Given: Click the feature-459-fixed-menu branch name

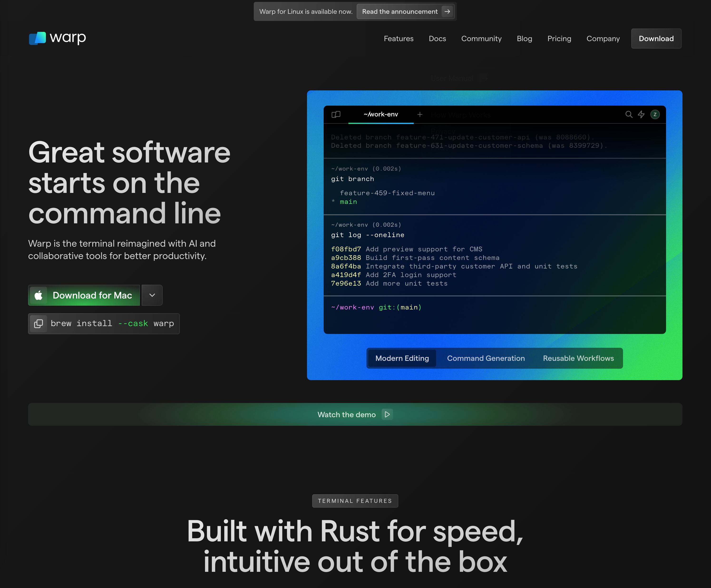Looking at the screenshot, I should pos(387,193).
